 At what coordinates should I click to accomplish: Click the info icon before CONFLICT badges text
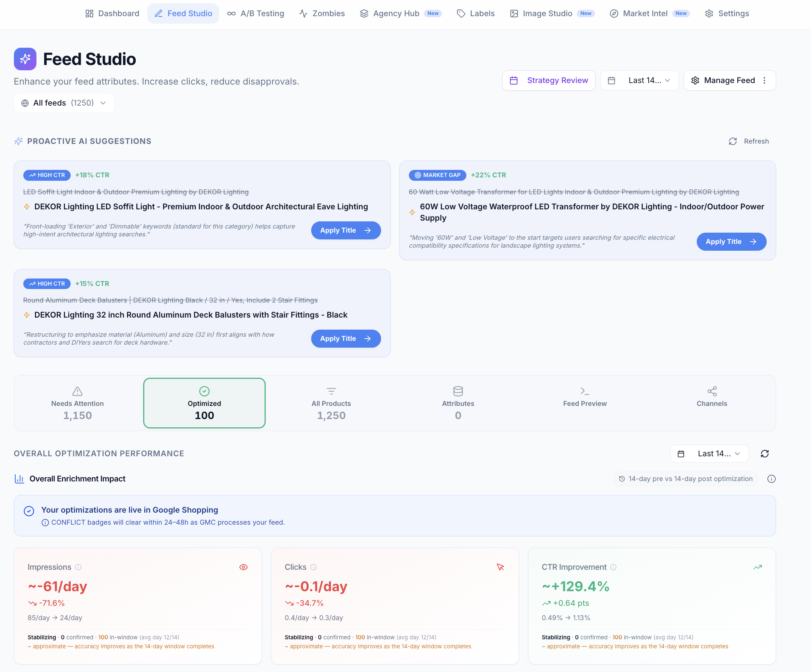click(45, 523)
